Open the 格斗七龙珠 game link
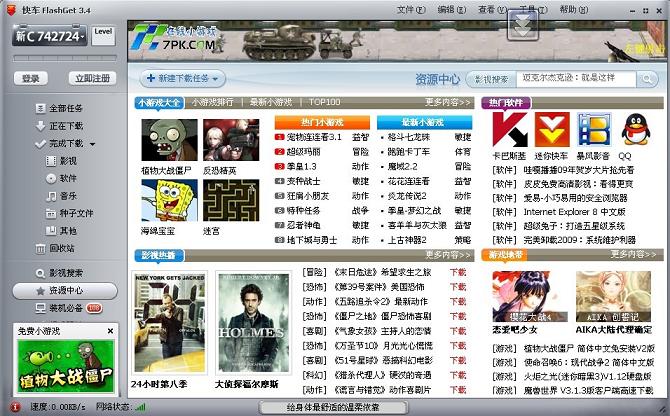Image resolution: width=670 pixels, height=416 pixels. pyautogui.click(x=408, y=137)
